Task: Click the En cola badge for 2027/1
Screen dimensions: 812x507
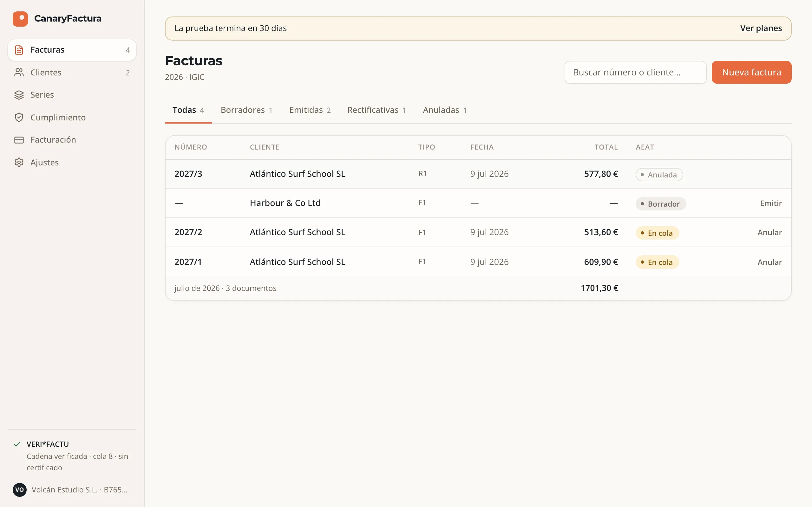Action: pos(657,262)
